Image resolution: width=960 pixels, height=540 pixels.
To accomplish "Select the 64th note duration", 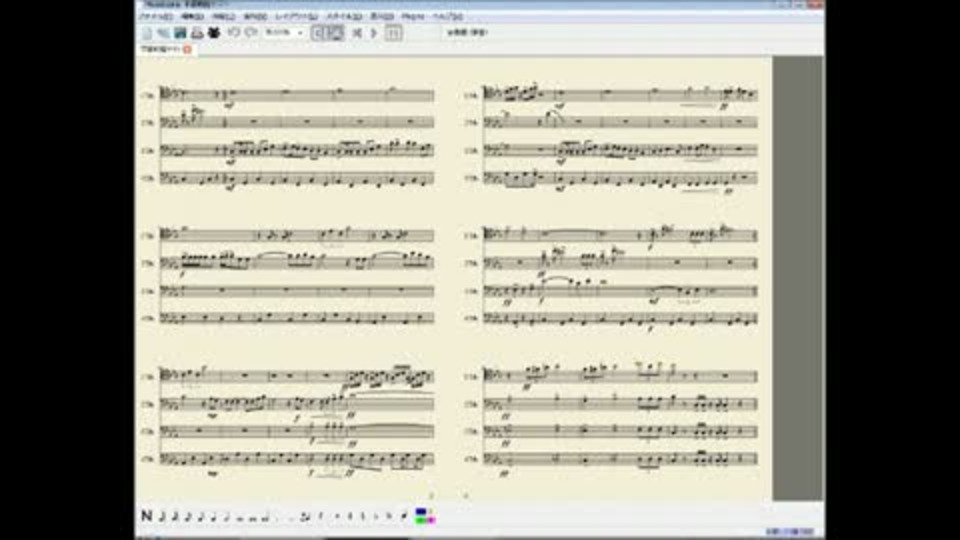I will tap(162, 517).
